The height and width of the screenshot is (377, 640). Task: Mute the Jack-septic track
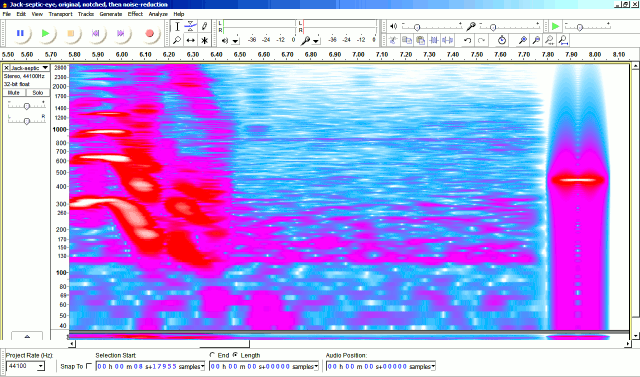pos(14,93)
